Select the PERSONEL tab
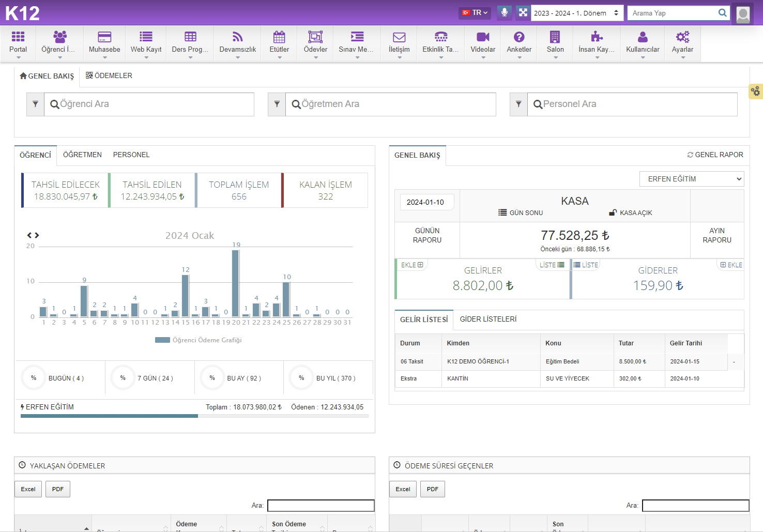Viewport: 763px width, 532px height. coord(131,155)
